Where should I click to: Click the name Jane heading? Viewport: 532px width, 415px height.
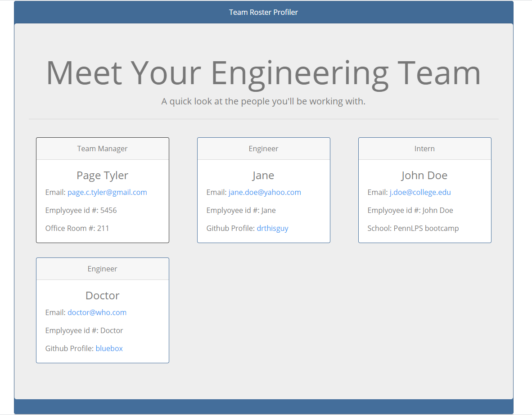pos(263,176)
